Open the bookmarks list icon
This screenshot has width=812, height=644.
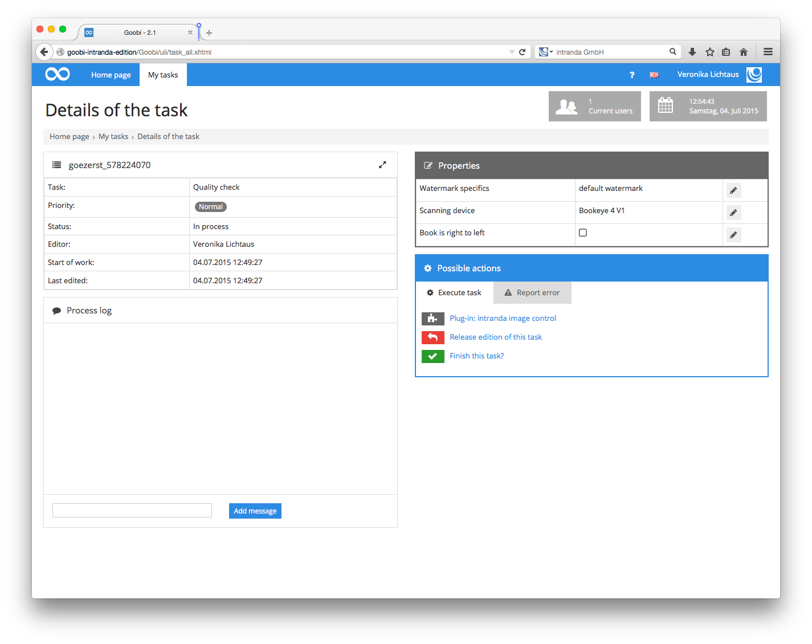pos(726,52)
